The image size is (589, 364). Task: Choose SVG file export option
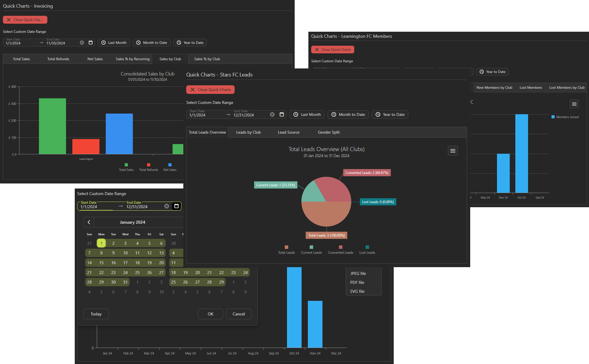[357, 291]
